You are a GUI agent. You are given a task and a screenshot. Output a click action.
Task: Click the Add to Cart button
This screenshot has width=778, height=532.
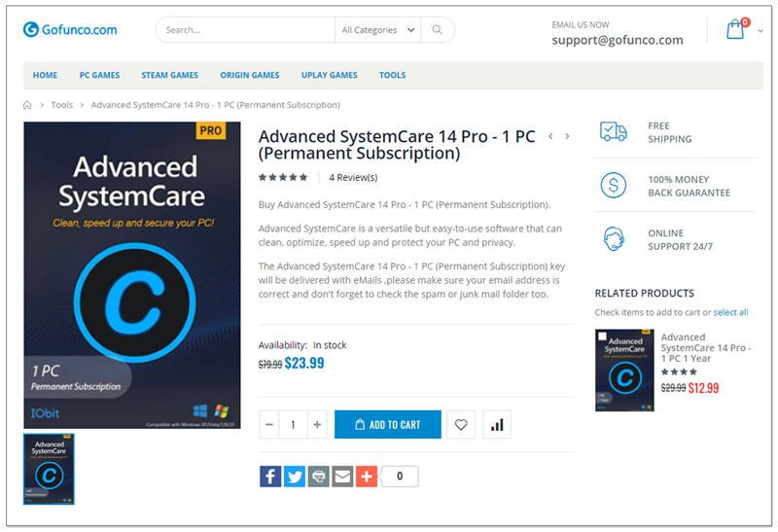tap(388, 425)
